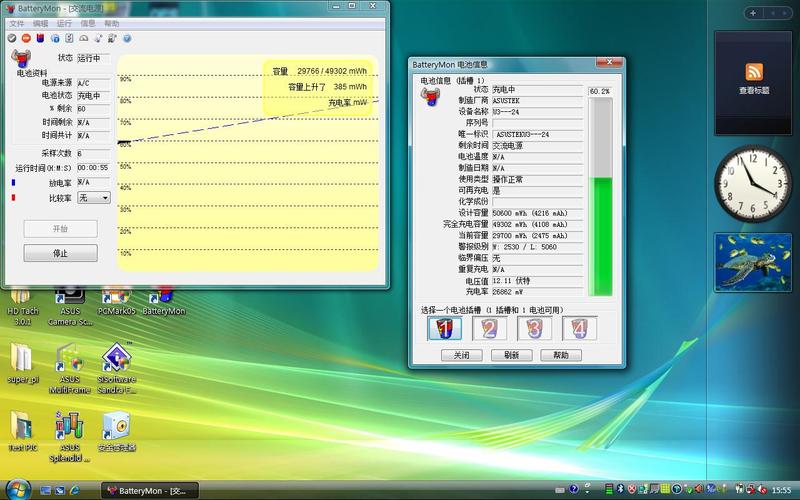Open the ASUS Splendid desktop shortcut
The image size is (800, 500).
click(70, 437)
